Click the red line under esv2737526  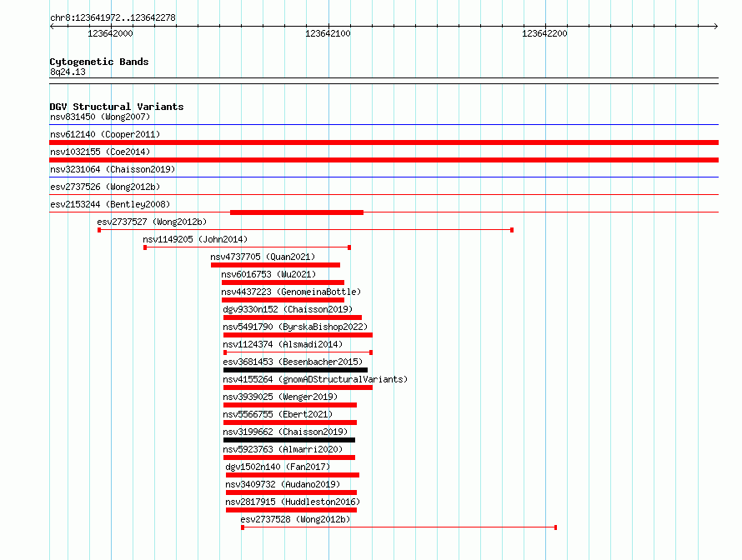pos(384,195)
